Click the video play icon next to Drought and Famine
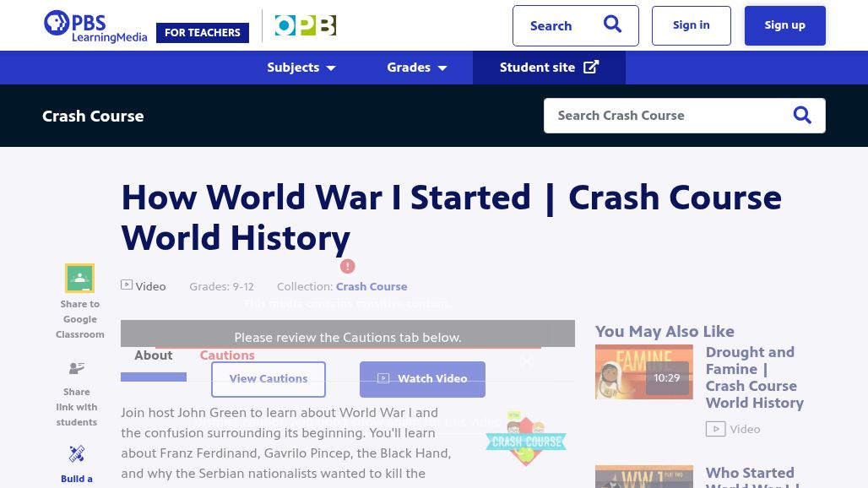Viewport: 868px width, 488px height. 715,429
